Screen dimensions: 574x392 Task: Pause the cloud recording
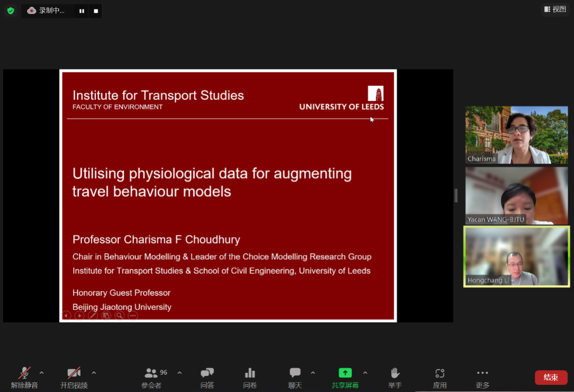[82, 11]
